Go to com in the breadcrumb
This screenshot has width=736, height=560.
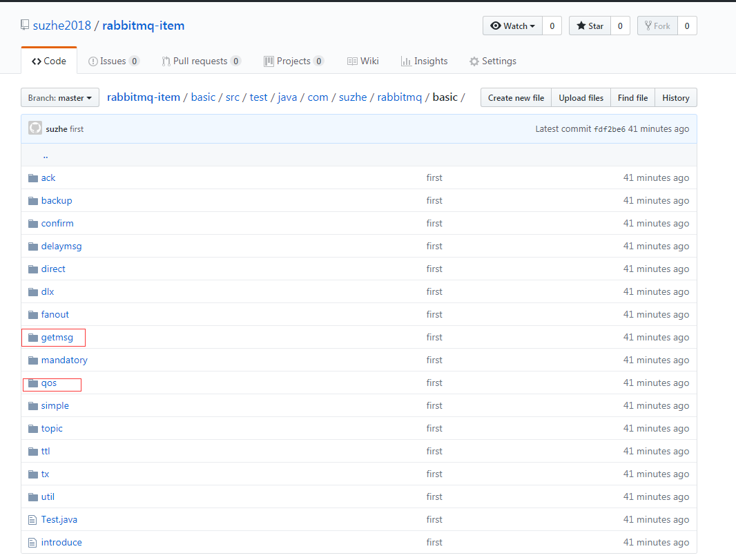[x=318, y=97]
